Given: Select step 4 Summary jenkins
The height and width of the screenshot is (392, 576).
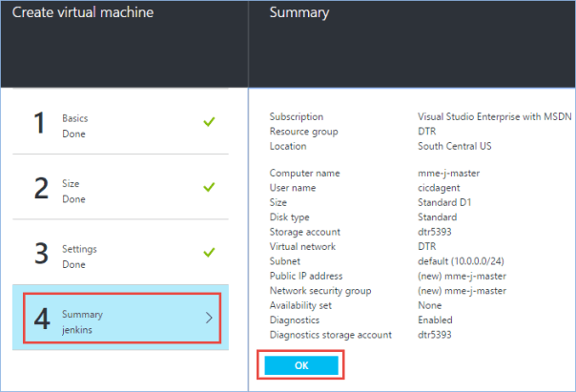Looking at the screenshot, I should tap(120, 318).
